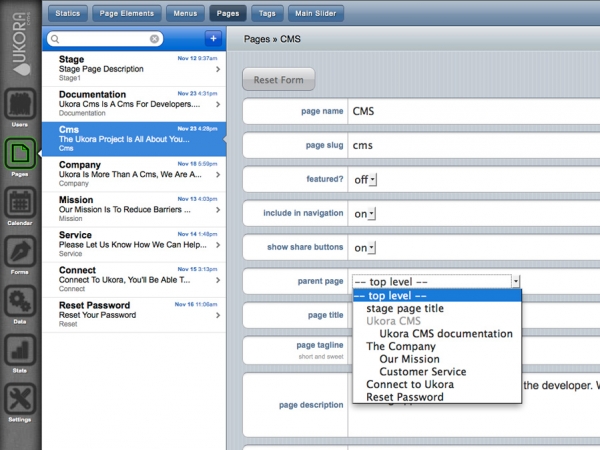Select the Mission page row
The image size is (600, 450).
click(134, 210)
